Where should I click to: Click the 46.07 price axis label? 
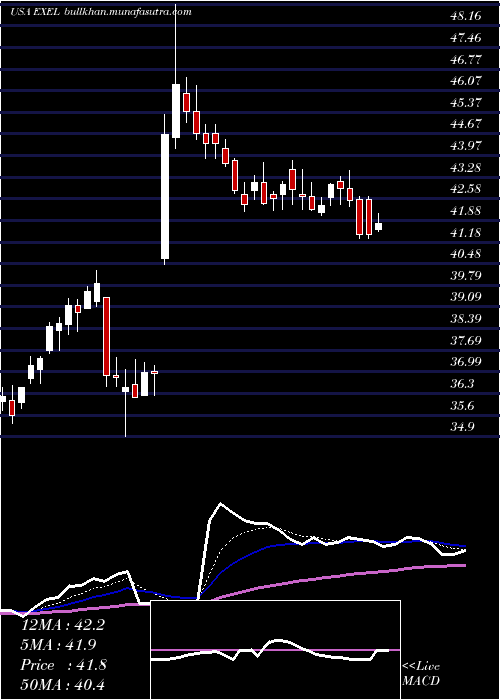(x=466, y=81)
